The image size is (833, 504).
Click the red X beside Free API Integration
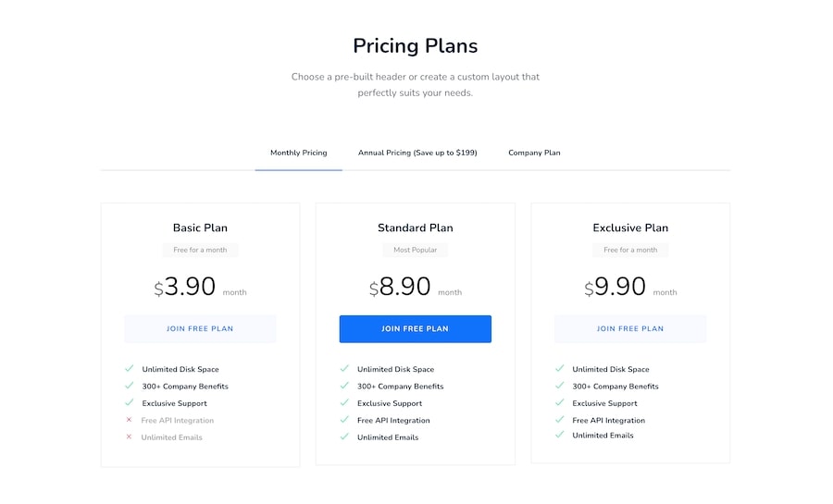pos(130,420)
